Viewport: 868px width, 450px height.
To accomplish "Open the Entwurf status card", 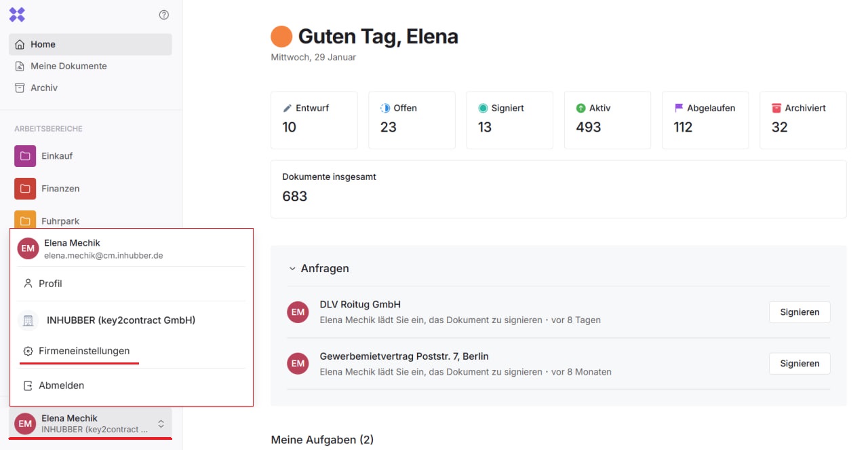I will (314, 120).
